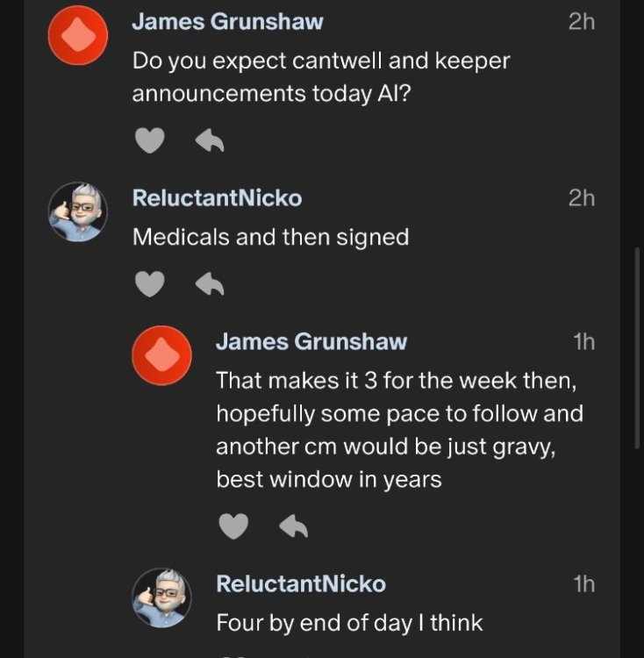This screenshot has height=658, width=644.
Task: Click the 1h timestamp on "Four by end of day"
Action: tap(583, 583)
